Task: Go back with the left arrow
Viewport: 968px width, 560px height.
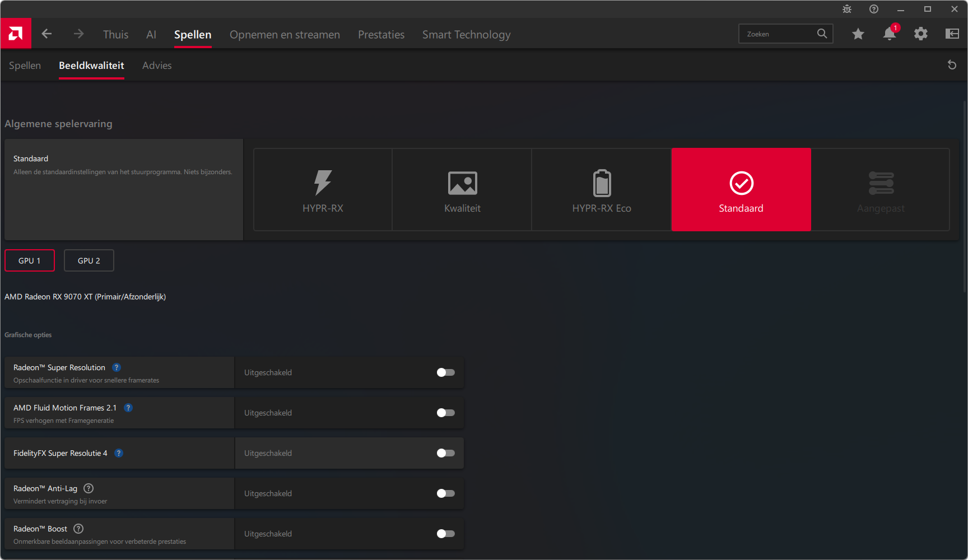Action: [x=46, y=34]
